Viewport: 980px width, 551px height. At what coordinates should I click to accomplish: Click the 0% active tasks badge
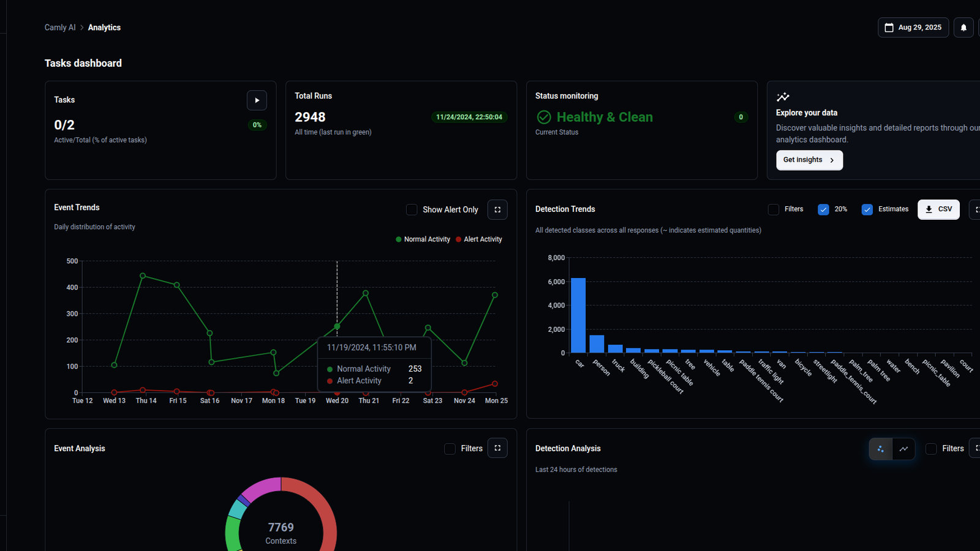(257, 125)
